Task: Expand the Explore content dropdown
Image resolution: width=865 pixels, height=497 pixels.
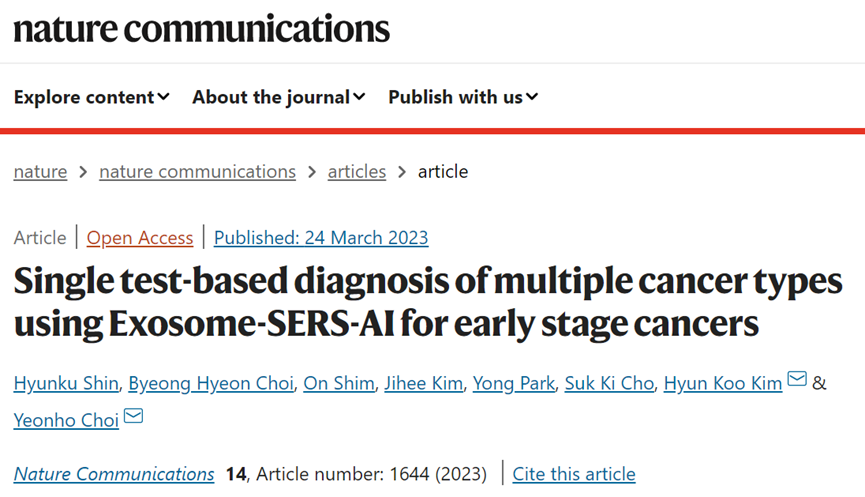Action: tap(92, 97)
